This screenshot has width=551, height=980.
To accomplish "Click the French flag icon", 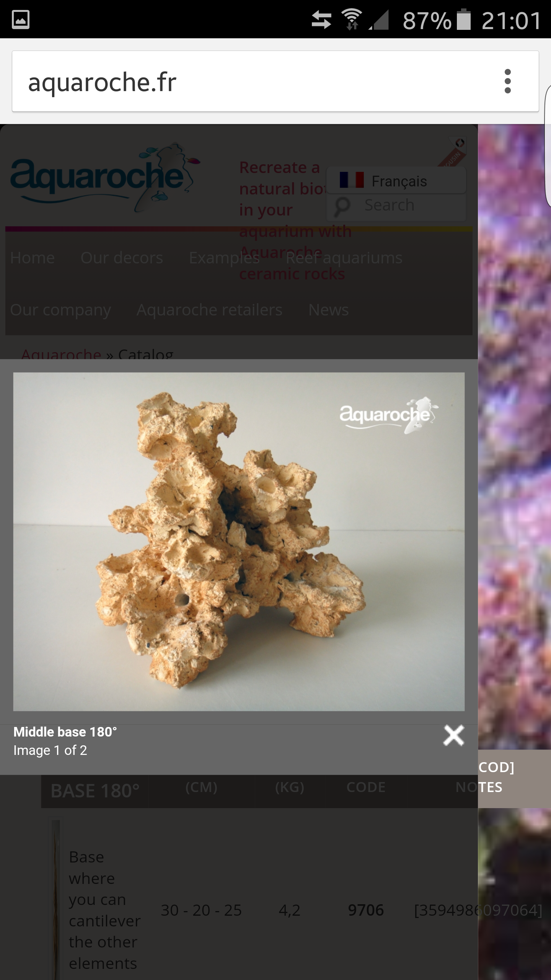I will (x=352, y=180).
